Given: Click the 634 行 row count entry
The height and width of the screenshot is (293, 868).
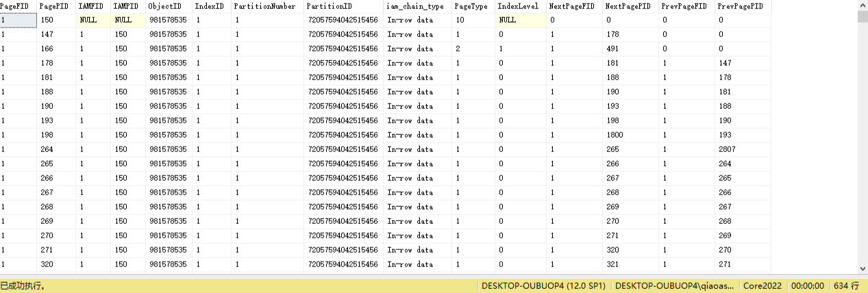Looking at the screenshot, I should tap(846, 286).
